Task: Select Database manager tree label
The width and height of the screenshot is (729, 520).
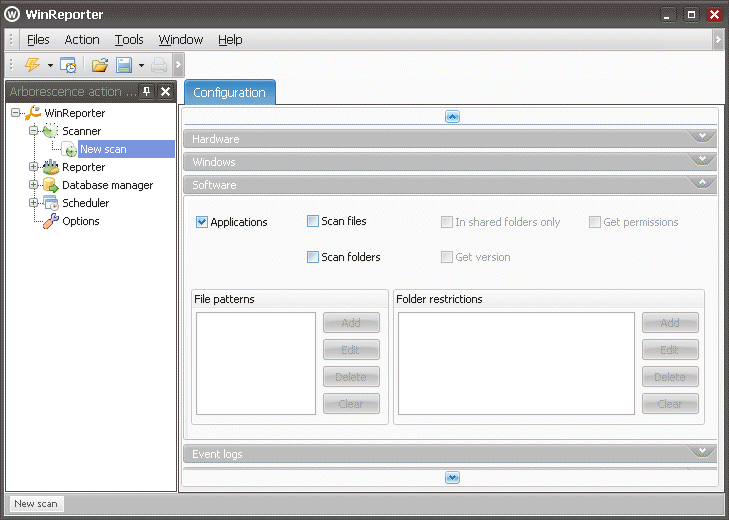Action: (x=107, y=185)
